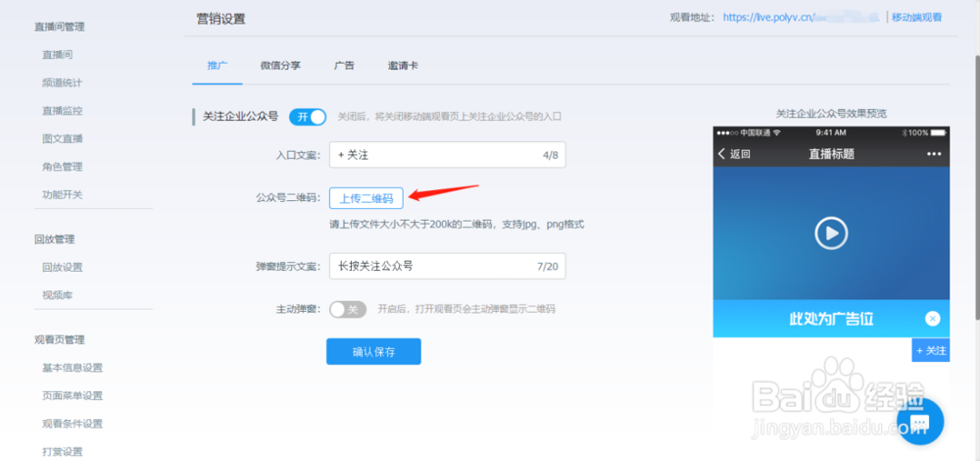Switch to the 微信分享 tab
This screenshot has width=980, height=461.
point(280,65)
